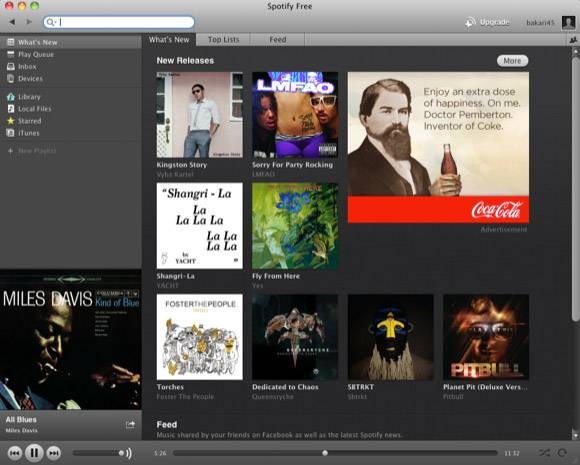Click the Torches album title

tap(170, 387)
